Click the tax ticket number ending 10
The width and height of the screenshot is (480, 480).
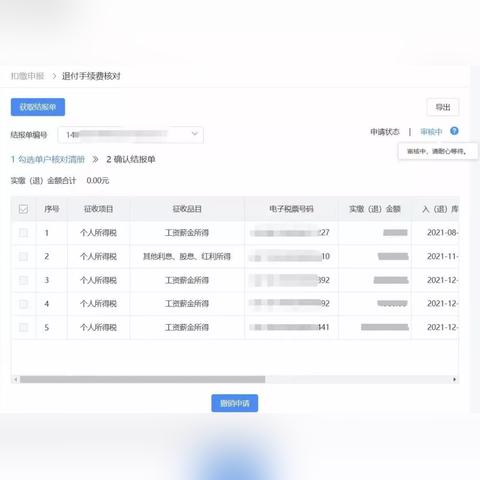click(290, 256)
